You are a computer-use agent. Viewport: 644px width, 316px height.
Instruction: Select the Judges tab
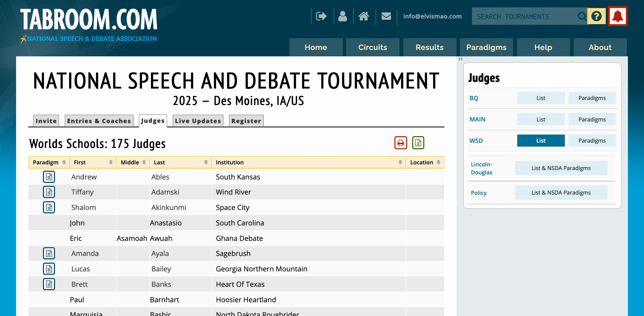pyautogui.click(x=153, y=121)
